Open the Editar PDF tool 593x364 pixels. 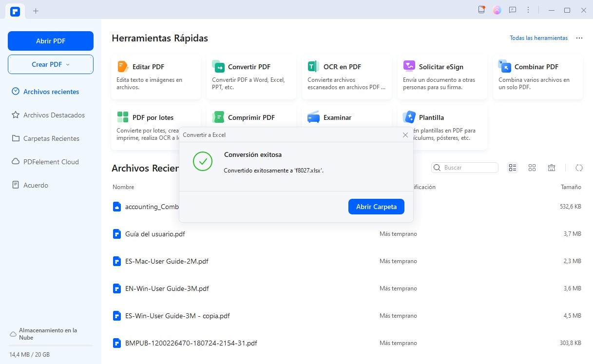(x=156, y=77)
